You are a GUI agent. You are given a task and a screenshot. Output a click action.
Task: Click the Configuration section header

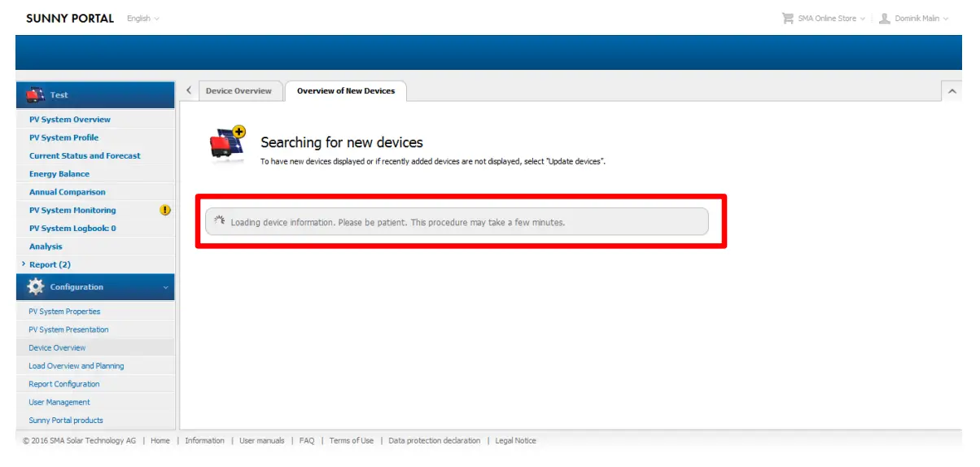coord(95,286)
